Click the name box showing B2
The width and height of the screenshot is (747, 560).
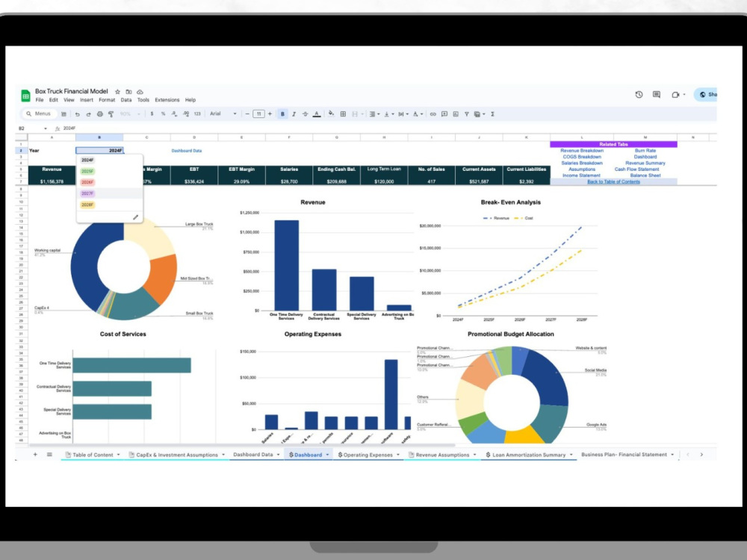pos(31,128)
